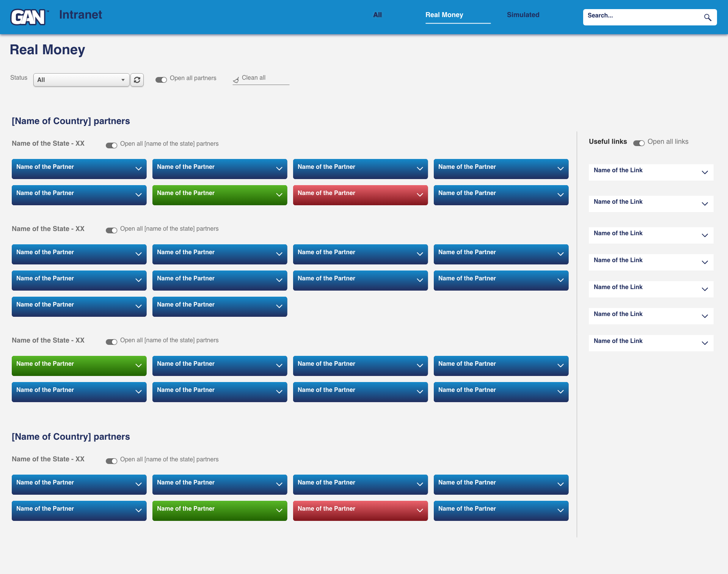This screenshot has width=728, height=574.
Task: Toggle Open all partners switch
Action: [x=161, y=80]
